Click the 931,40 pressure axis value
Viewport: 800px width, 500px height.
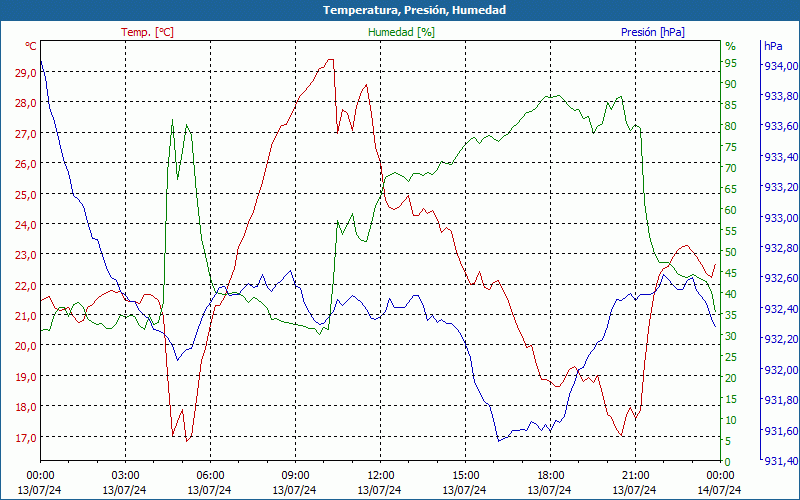(780, 461)
